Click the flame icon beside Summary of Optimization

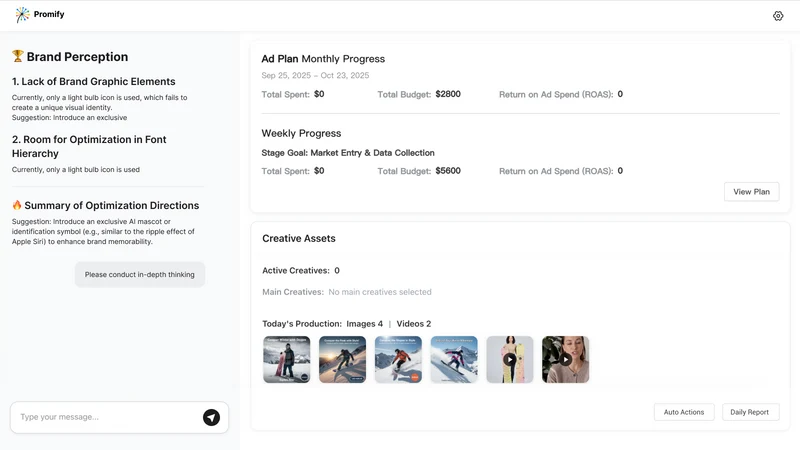[17, 205]
